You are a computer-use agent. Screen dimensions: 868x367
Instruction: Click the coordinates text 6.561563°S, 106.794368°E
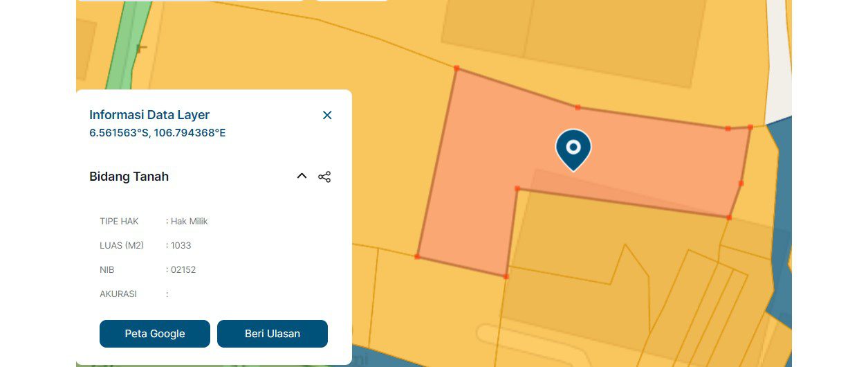click(157, 133)
